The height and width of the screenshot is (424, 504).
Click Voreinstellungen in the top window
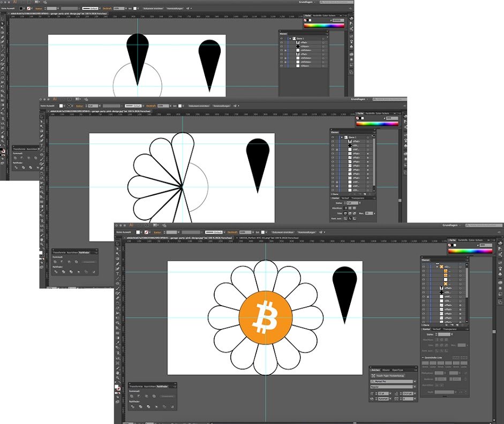pos(175,9)
